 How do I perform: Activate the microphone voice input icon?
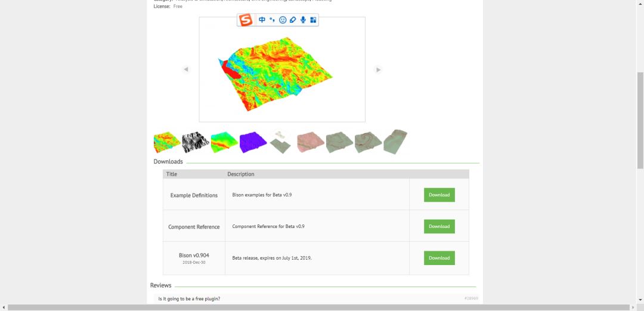pos(303,20)
